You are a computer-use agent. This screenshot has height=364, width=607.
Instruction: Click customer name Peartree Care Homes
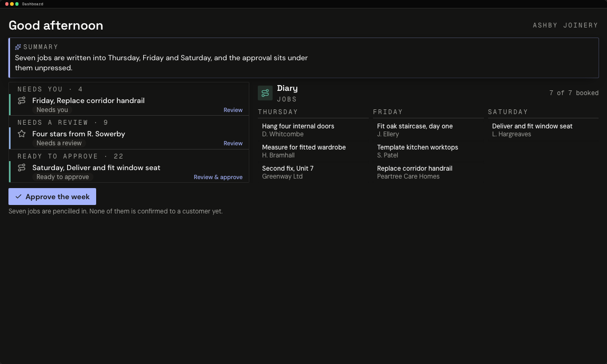[408, 176]
